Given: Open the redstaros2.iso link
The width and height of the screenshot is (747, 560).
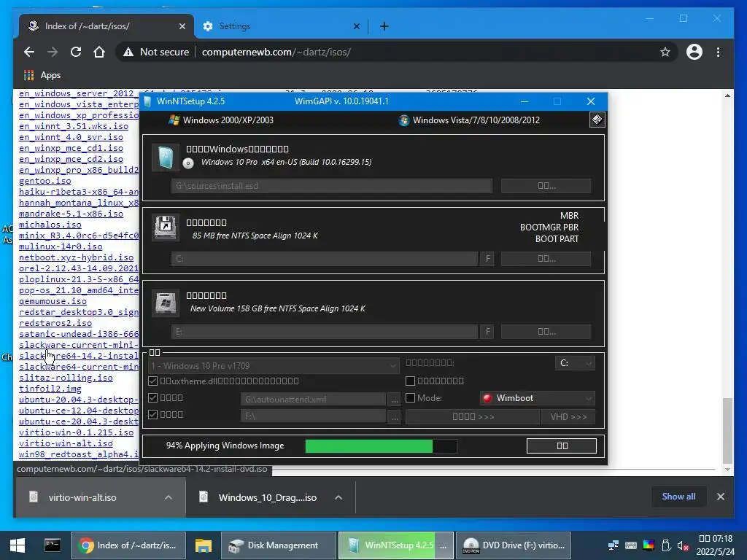Looking at the screenshot, I should (55, 323).
